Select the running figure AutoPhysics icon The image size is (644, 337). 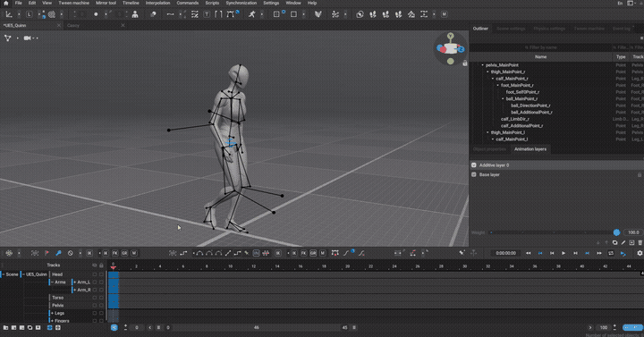tap(251, 14)
